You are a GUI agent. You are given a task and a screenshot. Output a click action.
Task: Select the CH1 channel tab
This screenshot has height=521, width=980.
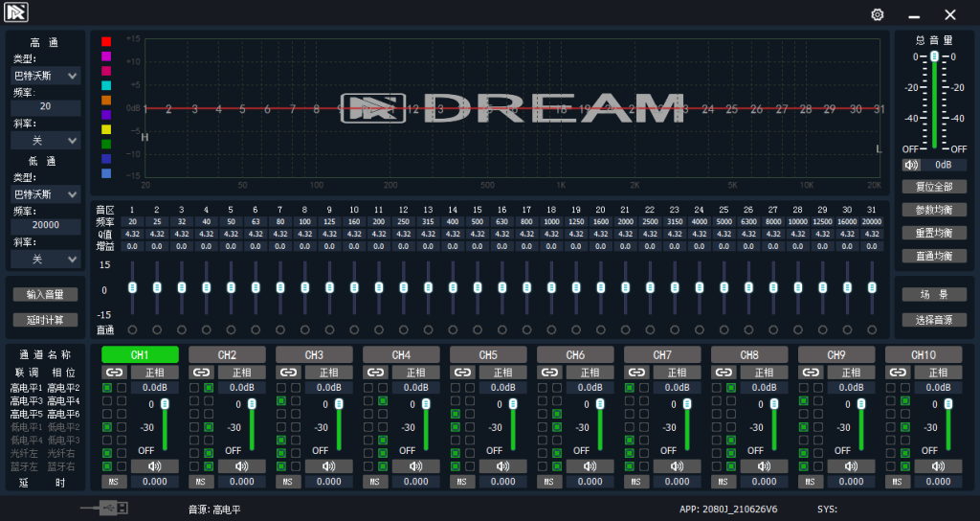pos(140,354)
